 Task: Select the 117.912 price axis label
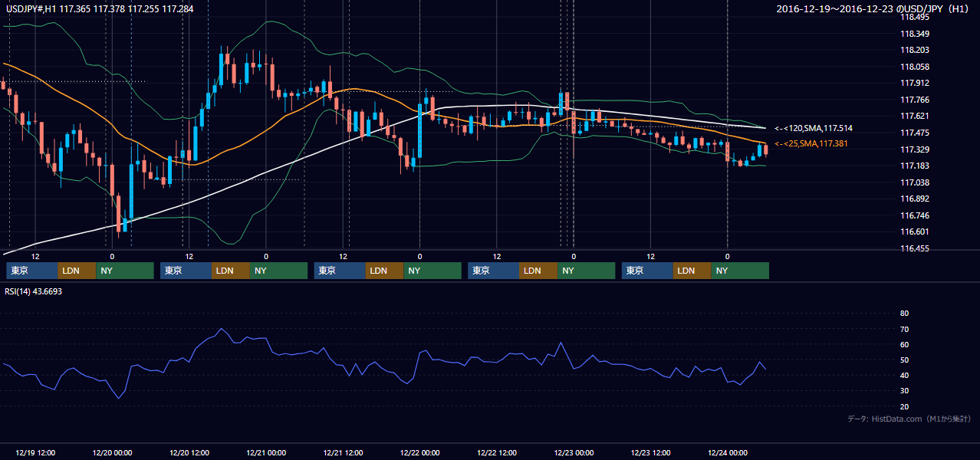[915, 83]
